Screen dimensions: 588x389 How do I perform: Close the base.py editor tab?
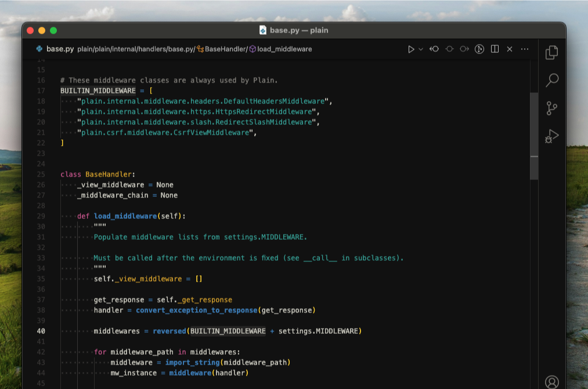[x=510, y=49]
